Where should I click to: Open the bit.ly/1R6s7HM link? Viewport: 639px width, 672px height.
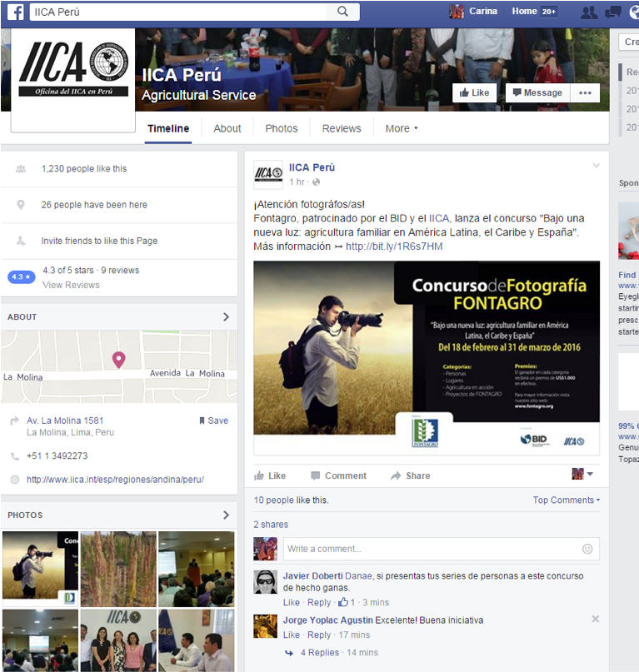394,246
